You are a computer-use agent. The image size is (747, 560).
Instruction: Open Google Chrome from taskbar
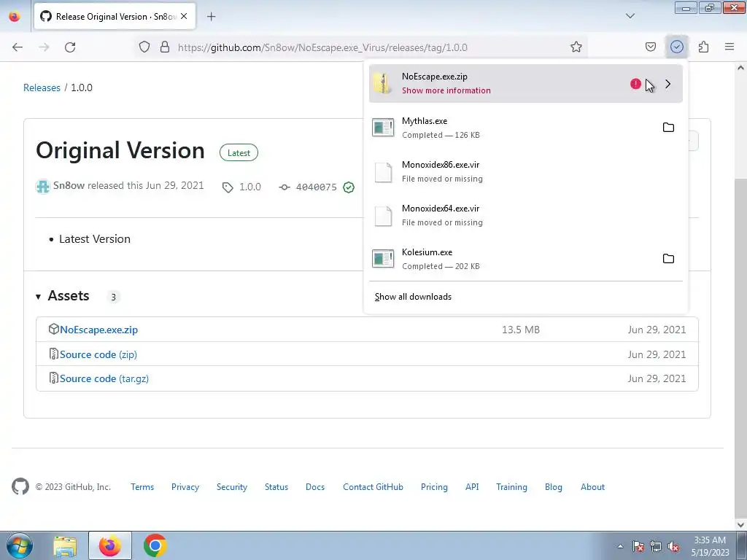pos(155,545)
